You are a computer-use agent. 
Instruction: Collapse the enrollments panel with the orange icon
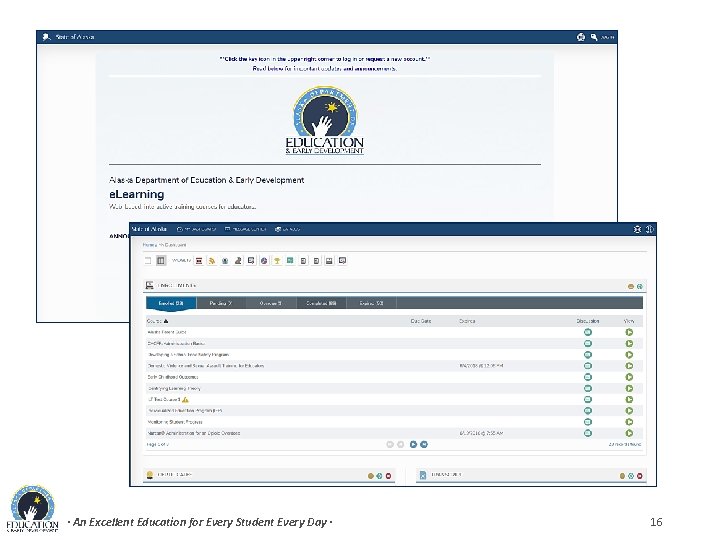(x=630, y=287)
